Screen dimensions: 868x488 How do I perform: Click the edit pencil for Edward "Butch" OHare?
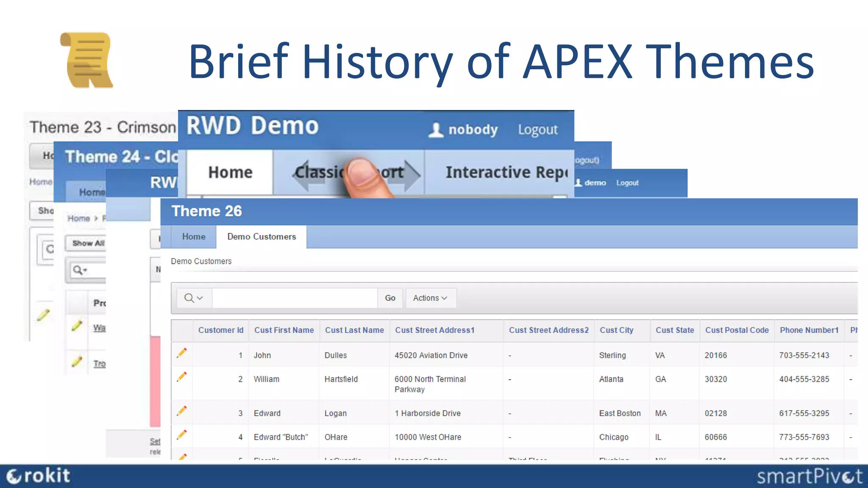[x=182, y=435]
